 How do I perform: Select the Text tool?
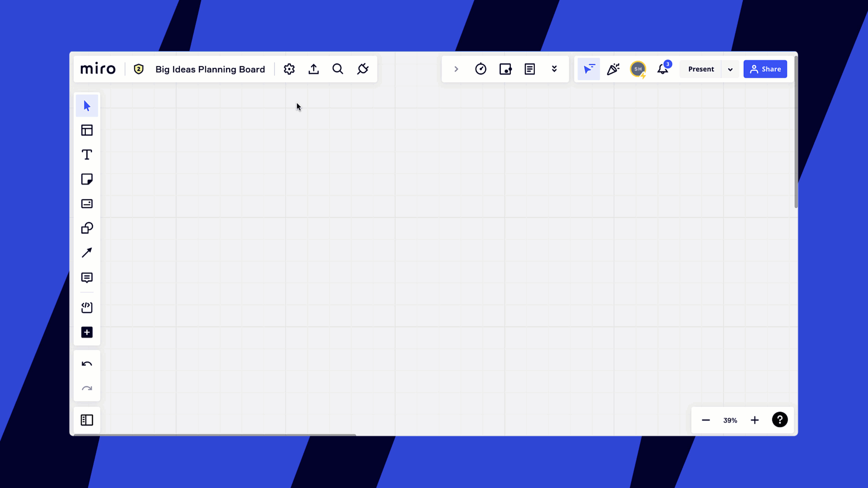click(x=87, y=155)
